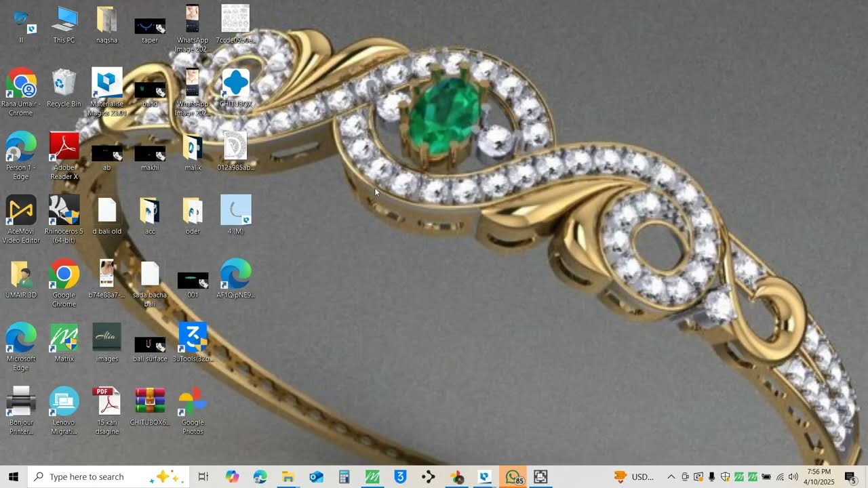Select the 4 (M) file icon
The width and height of the screenshot is (868, 488).
pos(235,215)
